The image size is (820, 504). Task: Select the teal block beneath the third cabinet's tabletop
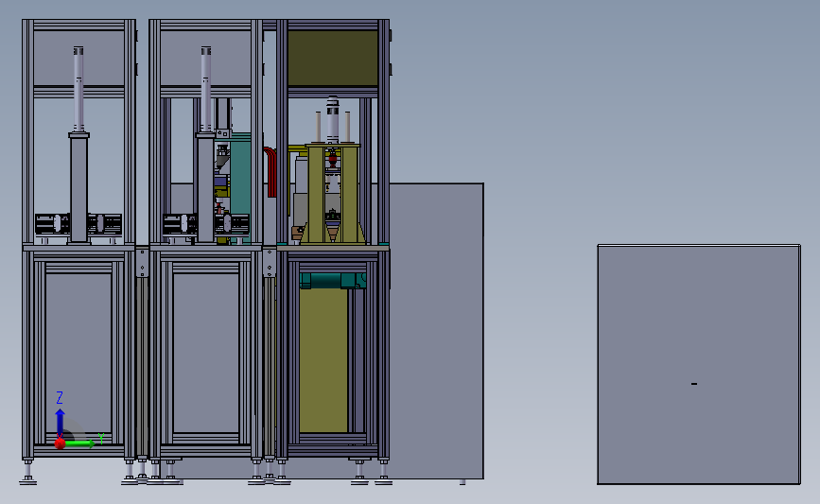(333, 281)
